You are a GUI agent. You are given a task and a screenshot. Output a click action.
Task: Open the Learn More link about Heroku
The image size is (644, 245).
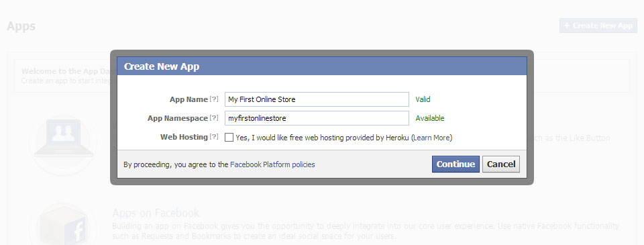tap(431, 138)
